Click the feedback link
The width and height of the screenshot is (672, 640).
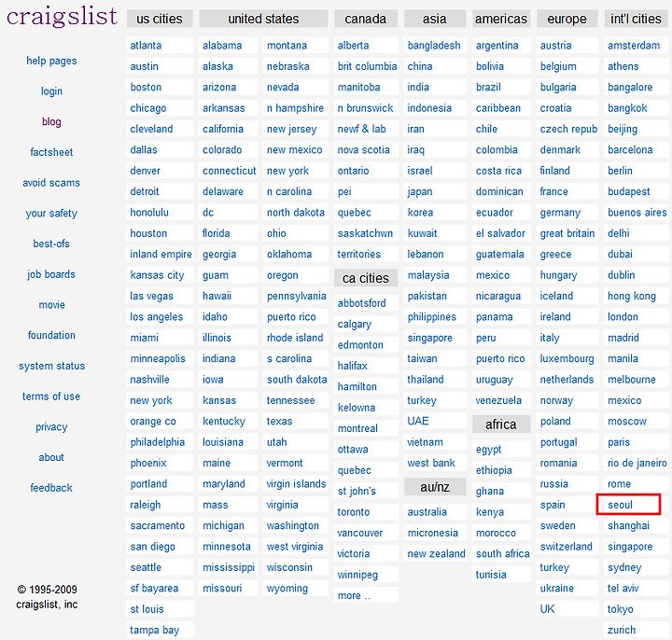[51, 488]
